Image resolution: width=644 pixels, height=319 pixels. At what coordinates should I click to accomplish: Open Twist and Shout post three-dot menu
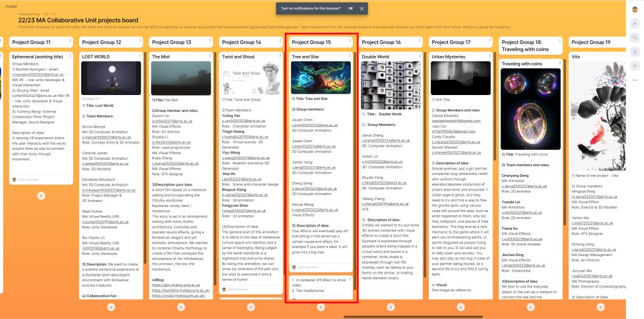280,55
